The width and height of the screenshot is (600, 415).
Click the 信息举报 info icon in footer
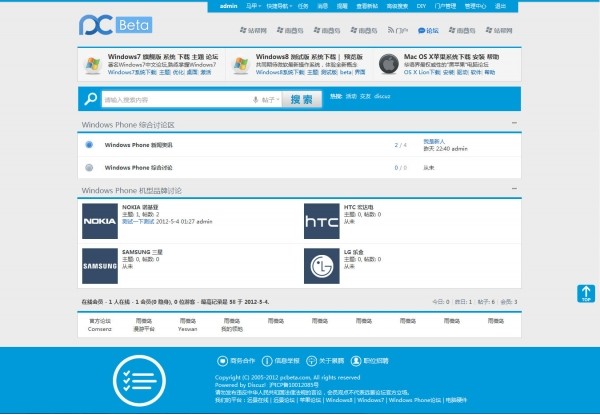[267, 361]
